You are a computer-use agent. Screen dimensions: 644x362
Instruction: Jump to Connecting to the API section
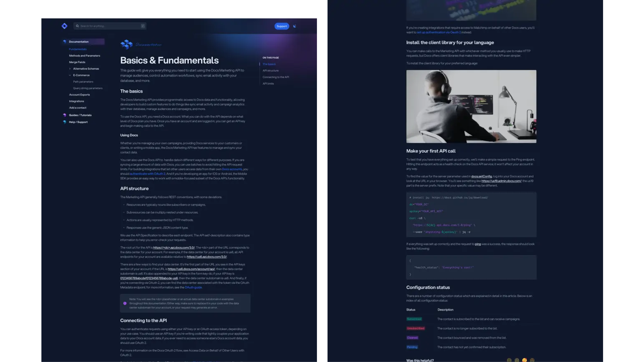click(276, 77)
